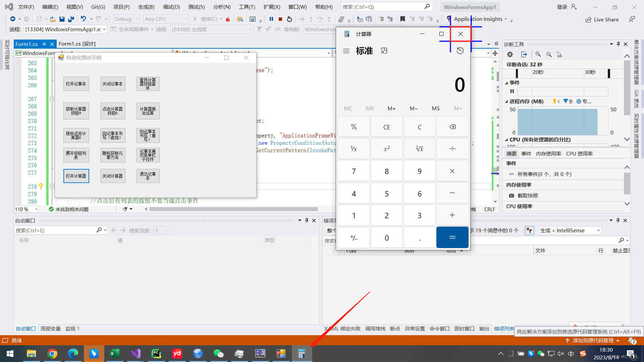Toggle calculator keep-on-top mode
Screen dimensions: 644x362
pos(384,51)
